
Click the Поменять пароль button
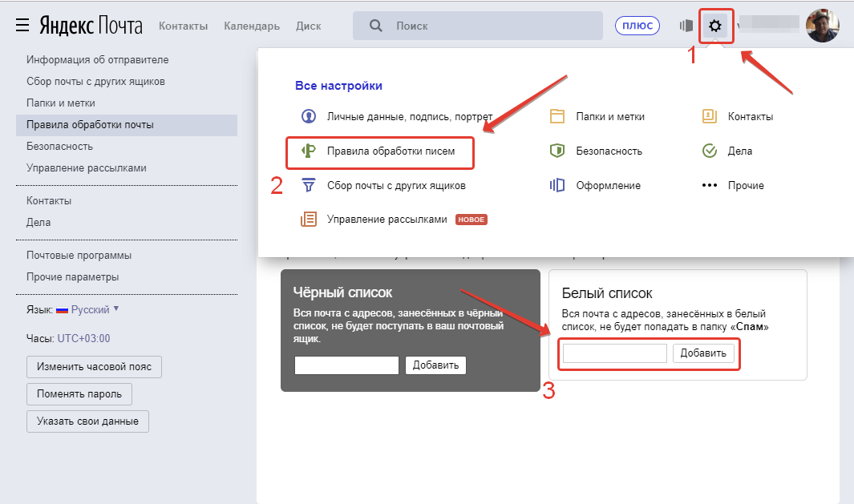79,393
